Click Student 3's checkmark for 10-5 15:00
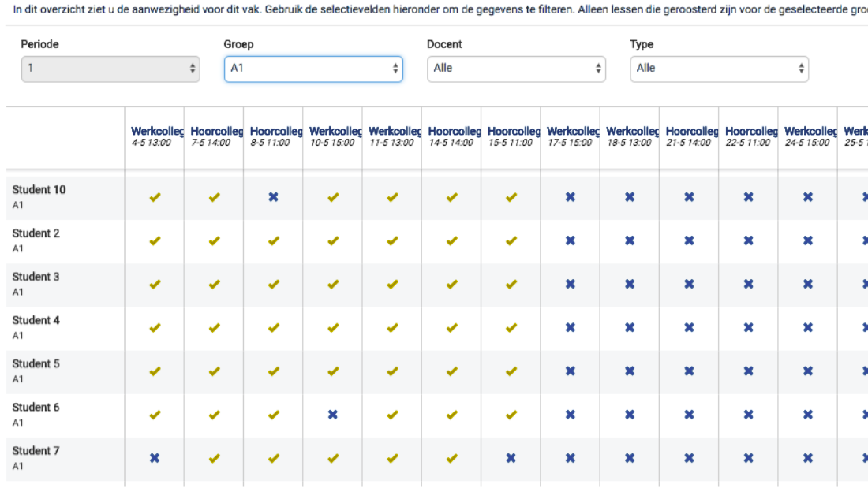The image size is (868, 488). click(x=333, y=285)
